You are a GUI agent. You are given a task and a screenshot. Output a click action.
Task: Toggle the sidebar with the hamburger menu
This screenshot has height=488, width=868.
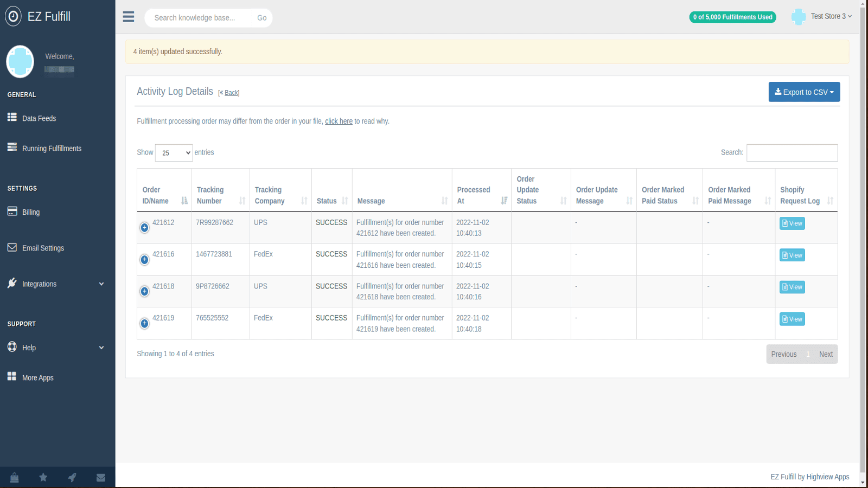pos(128,17)
